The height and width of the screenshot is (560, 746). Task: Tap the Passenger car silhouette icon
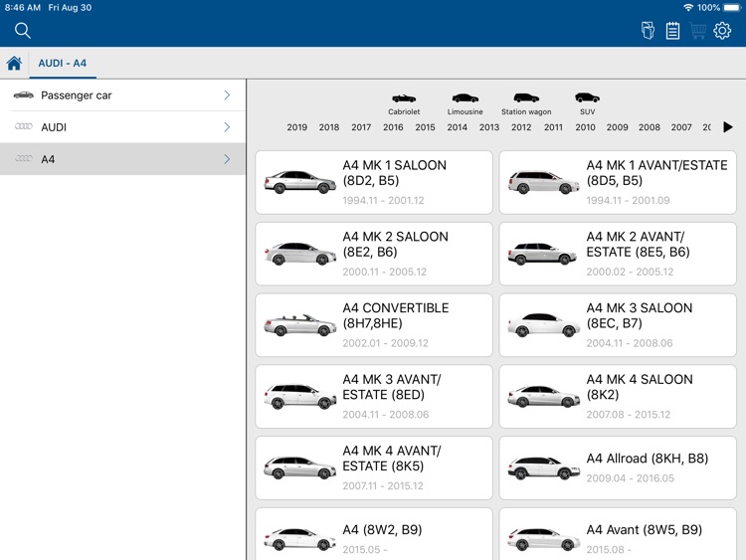coord(23,95)
